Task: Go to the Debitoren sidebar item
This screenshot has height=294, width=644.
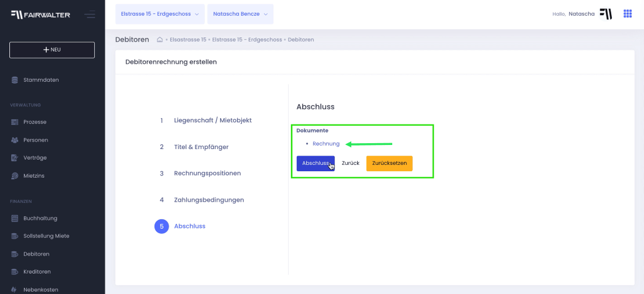Action: [36, 254]
